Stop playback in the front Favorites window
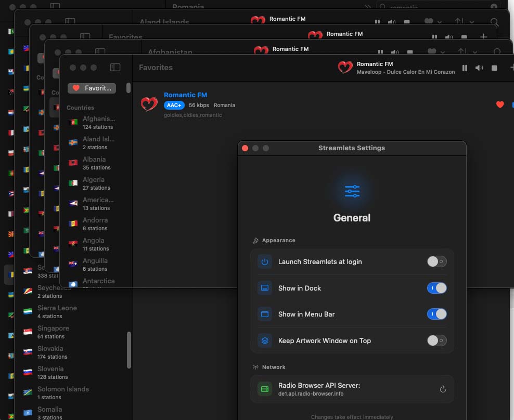 coord(494,68)
